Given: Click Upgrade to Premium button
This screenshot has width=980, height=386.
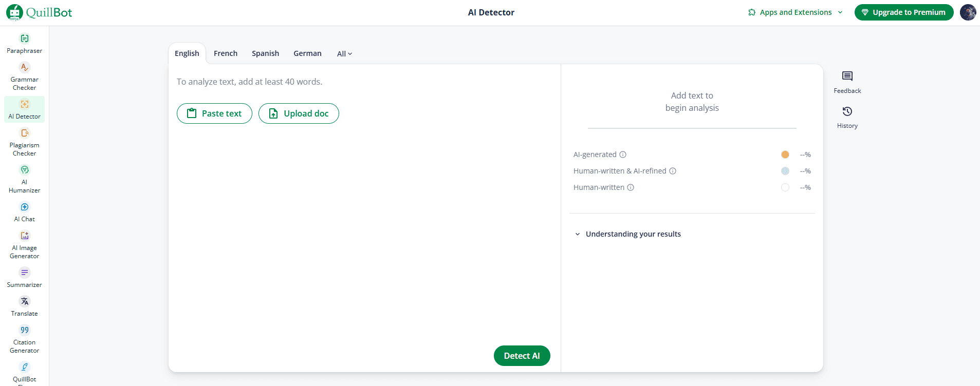Looking at the screenshot, I should (904, 12).
